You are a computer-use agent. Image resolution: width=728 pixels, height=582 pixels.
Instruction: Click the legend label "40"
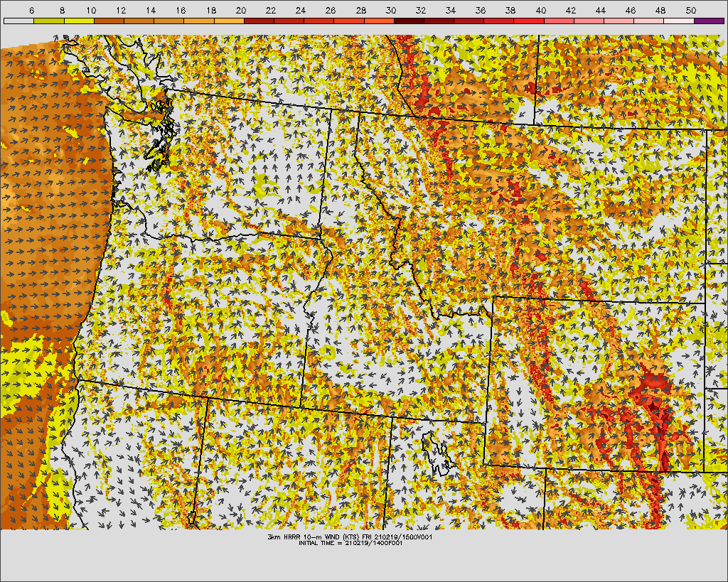540,10
